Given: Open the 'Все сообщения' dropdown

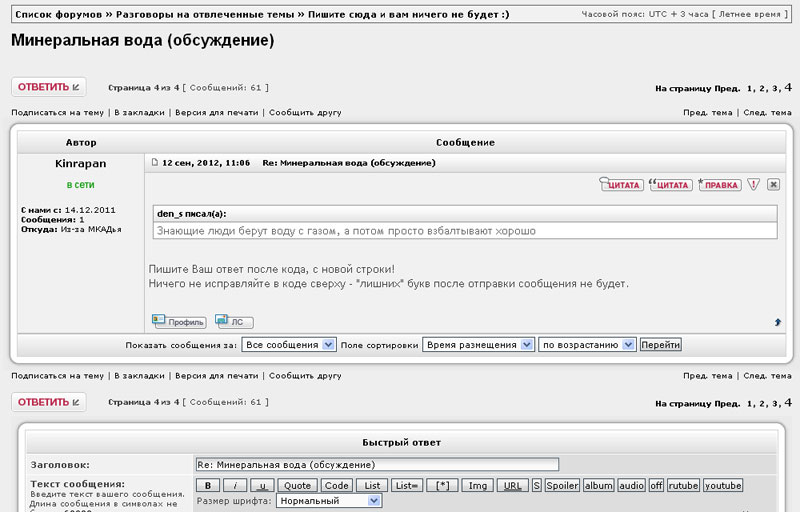Looking at the screenshot, I should tap(289, 344).
